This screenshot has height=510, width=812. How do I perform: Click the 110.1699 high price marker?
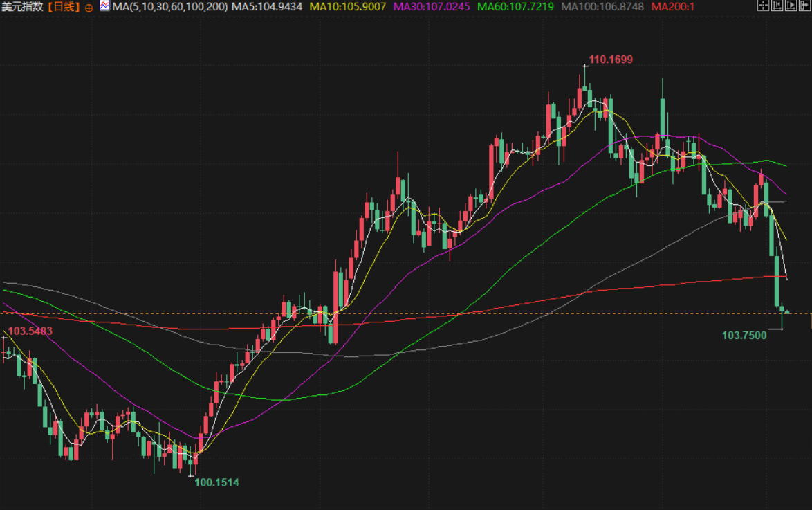click(610, 60)
